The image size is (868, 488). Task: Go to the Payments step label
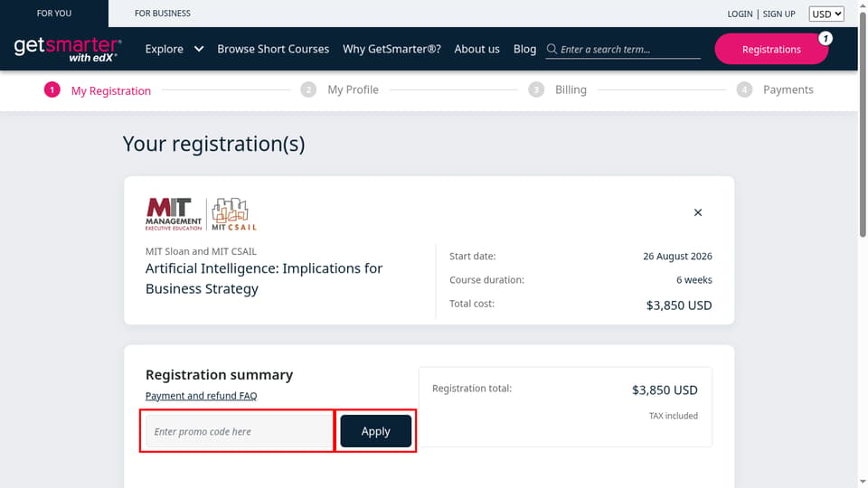788,89
